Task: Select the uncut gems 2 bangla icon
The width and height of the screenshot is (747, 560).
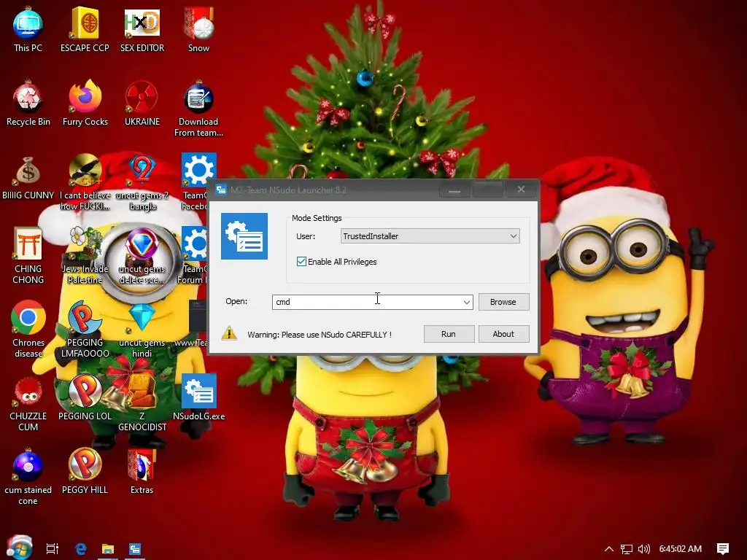Action: pos(142,182)
